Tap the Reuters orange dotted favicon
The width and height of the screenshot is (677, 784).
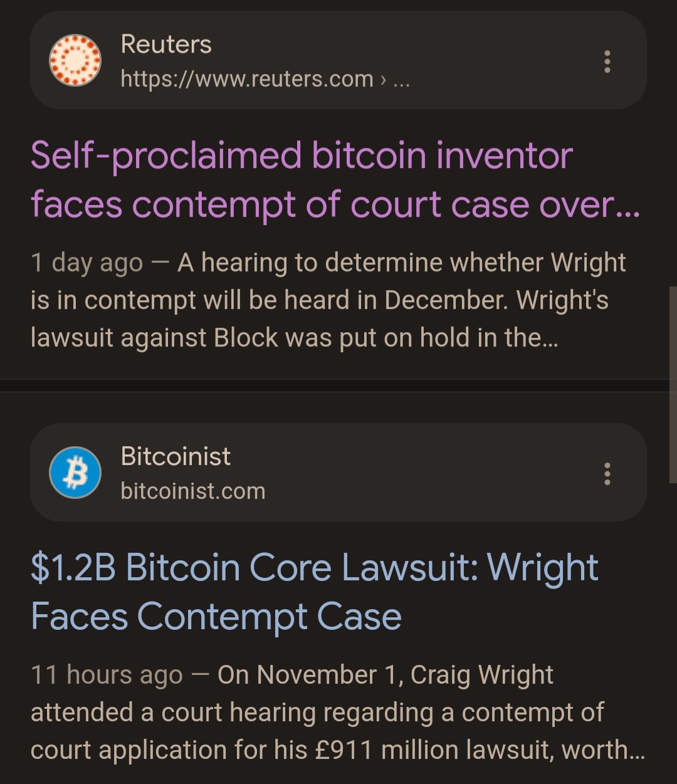pyautogui.click(x=75, y=60)
